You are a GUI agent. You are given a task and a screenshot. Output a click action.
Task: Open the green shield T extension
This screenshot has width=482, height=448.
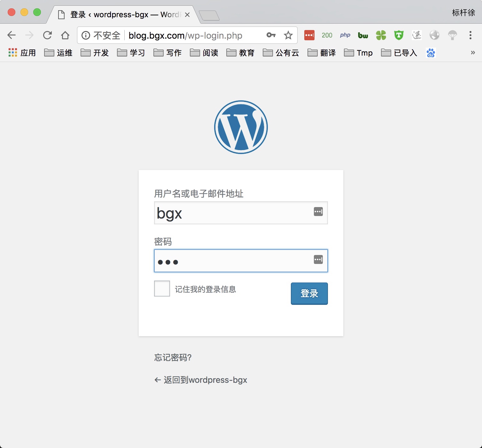click(399, 35)
